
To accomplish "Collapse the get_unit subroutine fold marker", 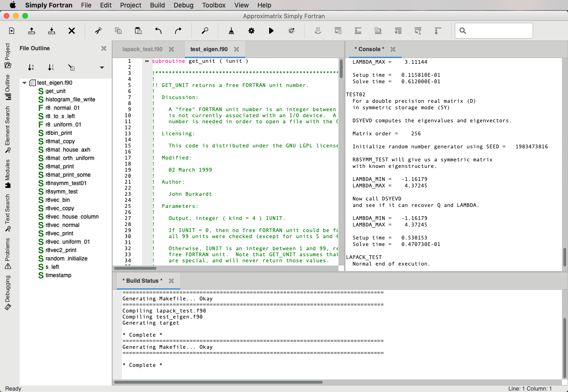I will [147, 61].
